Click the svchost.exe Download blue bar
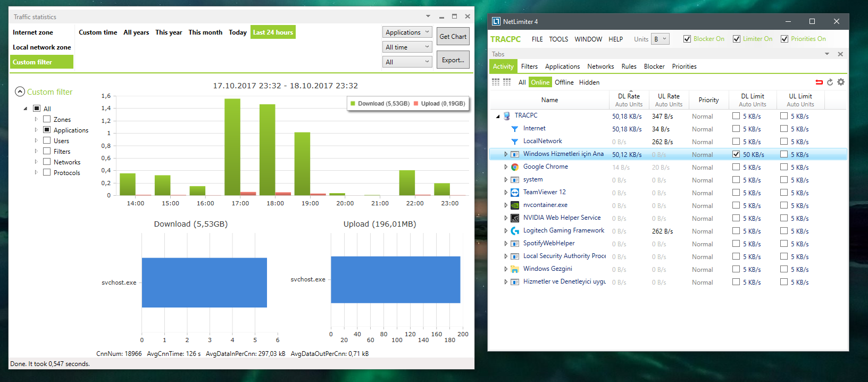This screenshot has width=868, height=382. click(204, 283)
